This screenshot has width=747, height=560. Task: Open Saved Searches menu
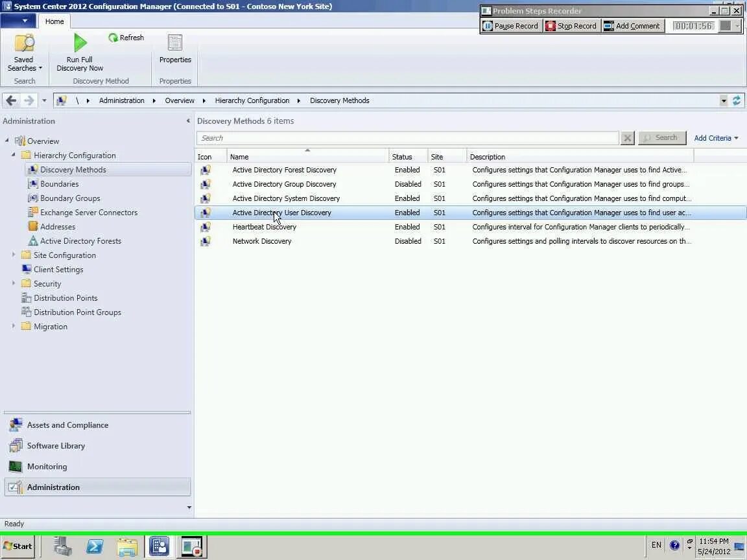pos(24,53)
